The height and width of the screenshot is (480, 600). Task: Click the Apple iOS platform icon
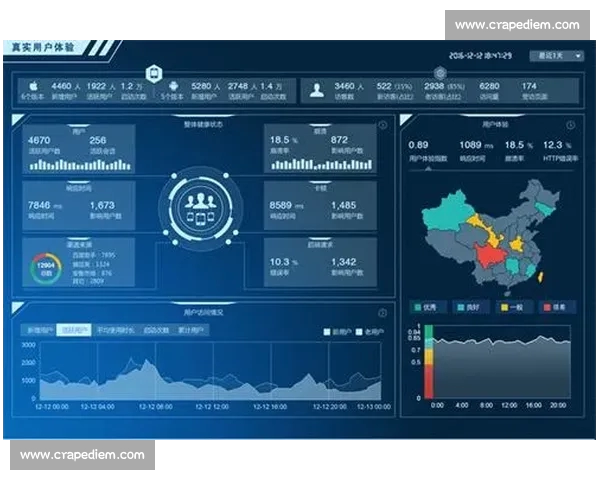tap(30, 88)
